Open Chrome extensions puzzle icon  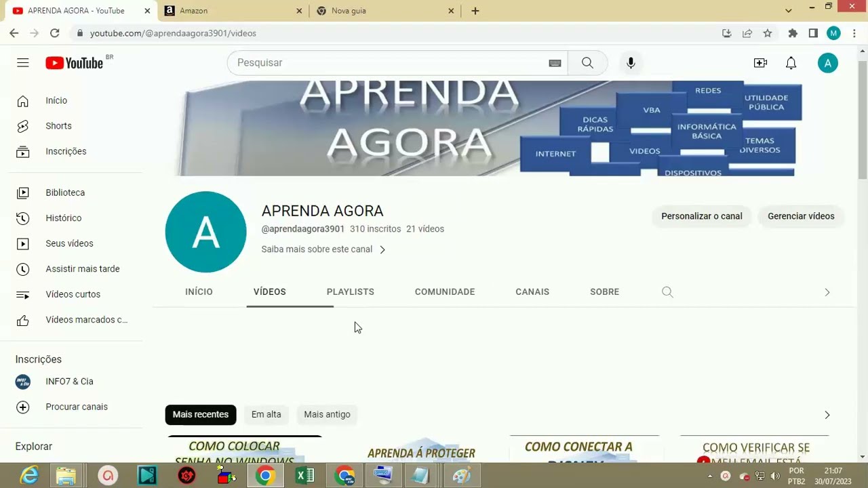(x=793, y=33)
